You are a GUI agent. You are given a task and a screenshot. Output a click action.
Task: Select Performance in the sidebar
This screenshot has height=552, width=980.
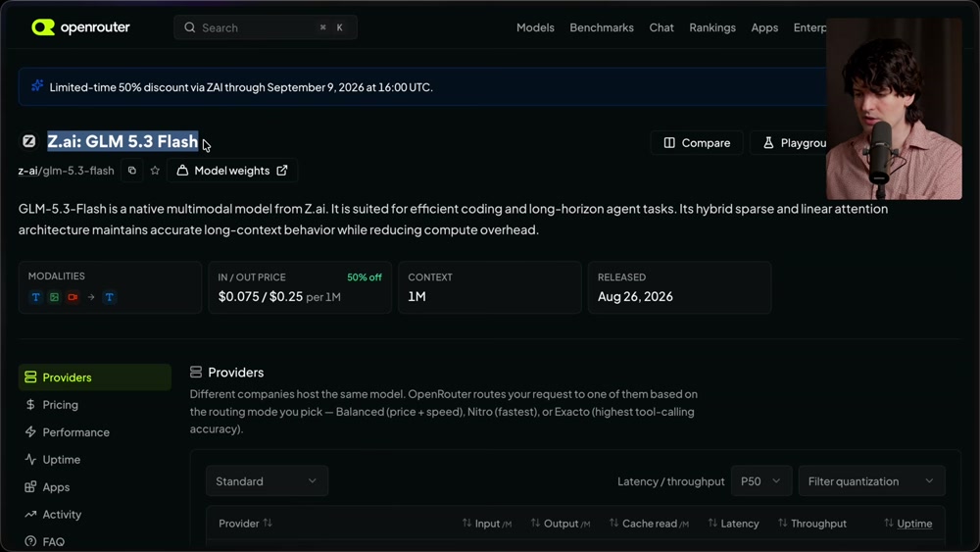coord(94,432)
